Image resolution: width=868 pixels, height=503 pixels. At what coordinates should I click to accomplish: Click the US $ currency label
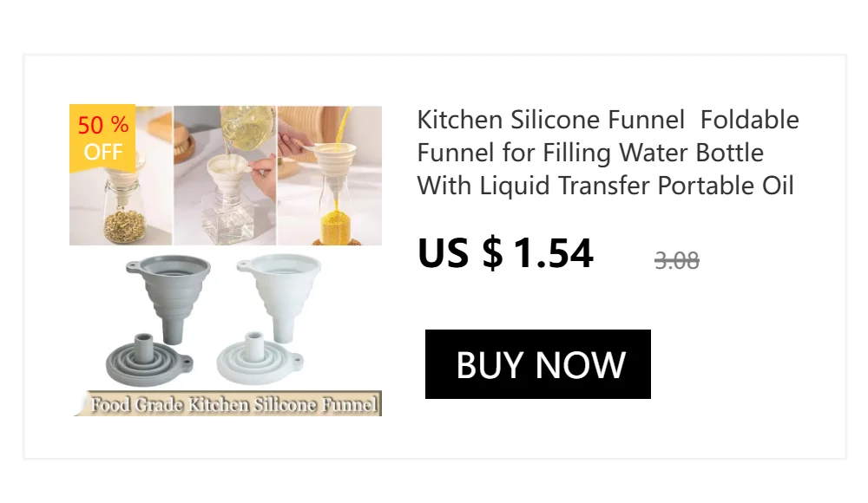(461, 253)
